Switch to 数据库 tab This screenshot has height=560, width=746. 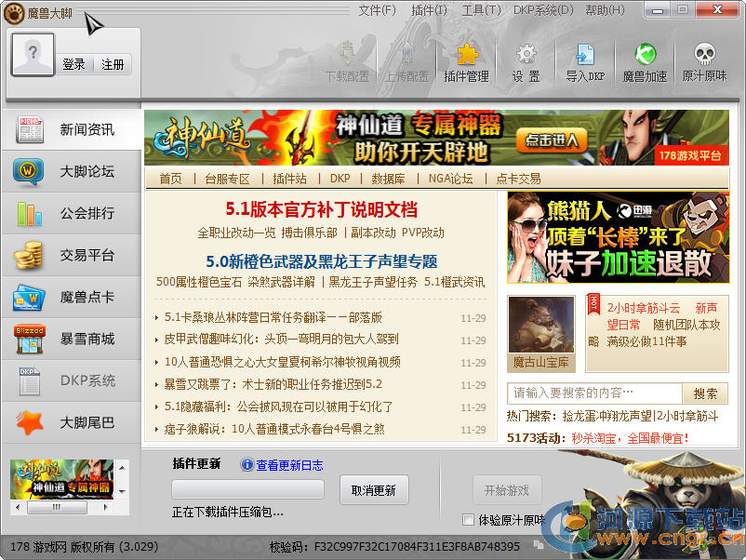coord(388,179)
